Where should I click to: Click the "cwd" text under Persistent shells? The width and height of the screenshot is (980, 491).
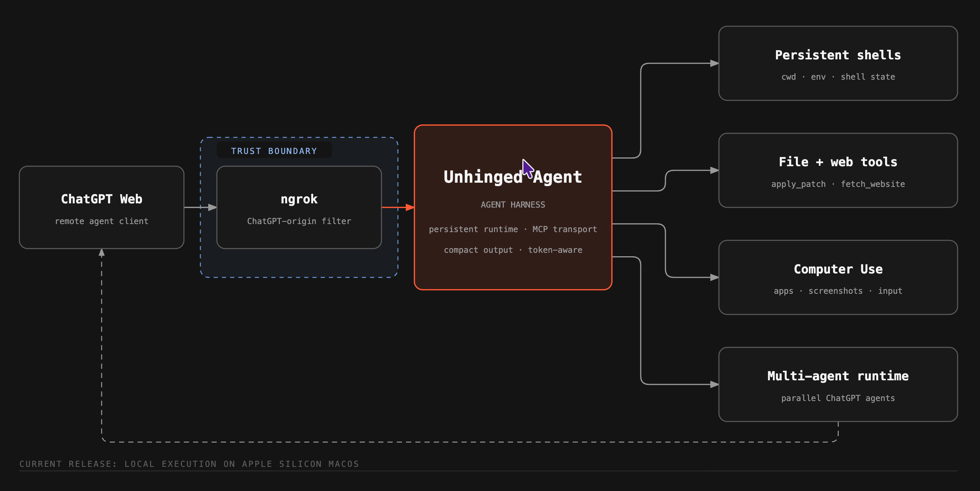click(789, 77)
